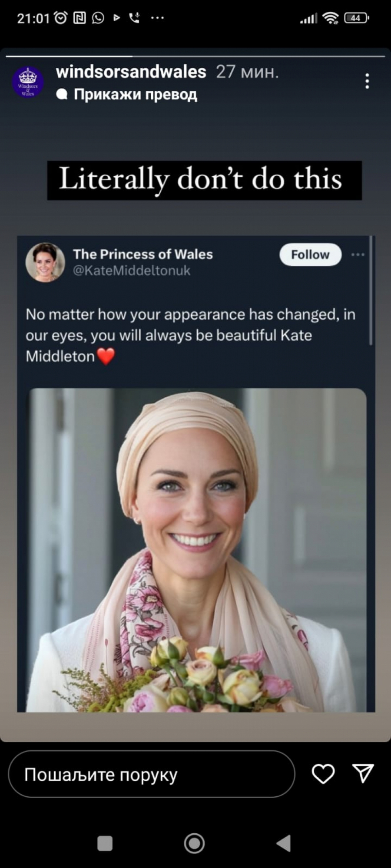Image resolution: width=391 pixels, height=868 pixels.
Task: Tap the heart icon to like the story
Action: pos(323,774)
